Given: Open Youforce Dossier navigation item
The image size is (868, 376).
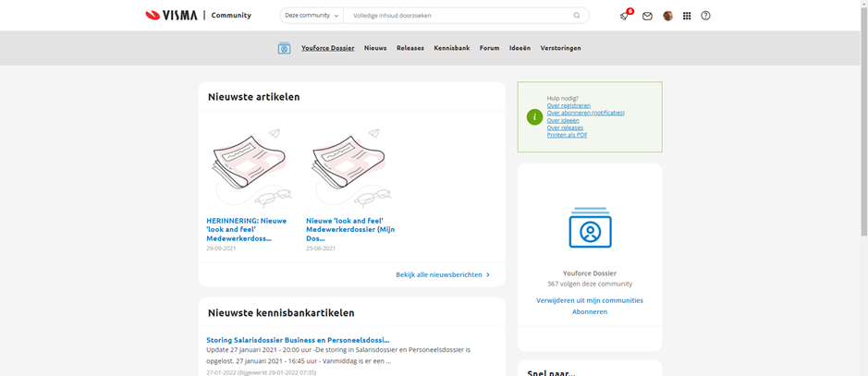Looking at the screenshot, I should point(328,48).
